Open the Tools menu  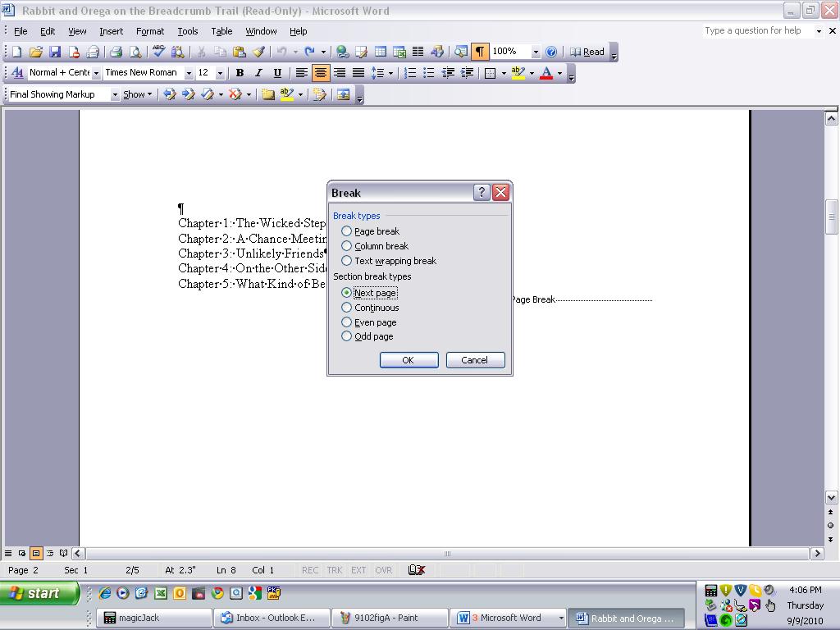pyautogui.click(x=188, y=31)
